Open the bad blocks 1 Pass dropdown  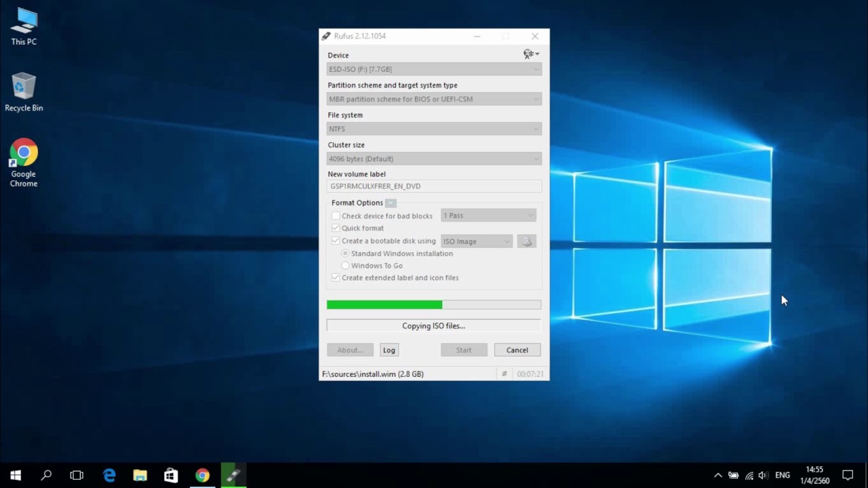(x=488, y=216)
